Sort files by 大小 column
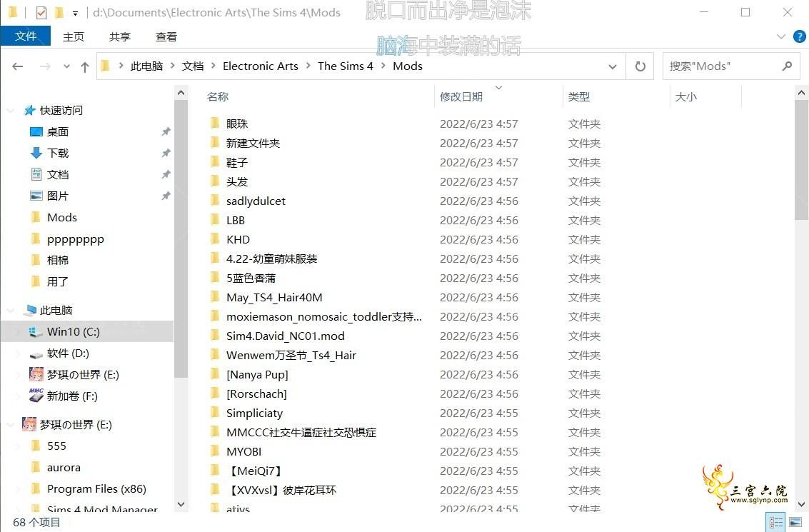The height and width of the screenshot is (532, 809). tap(685, 96)
